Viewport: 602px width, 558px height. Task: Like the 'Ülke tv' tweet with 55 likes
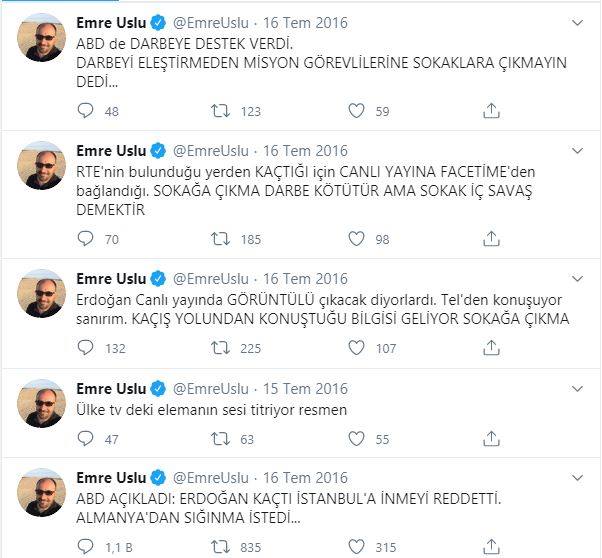356,439
